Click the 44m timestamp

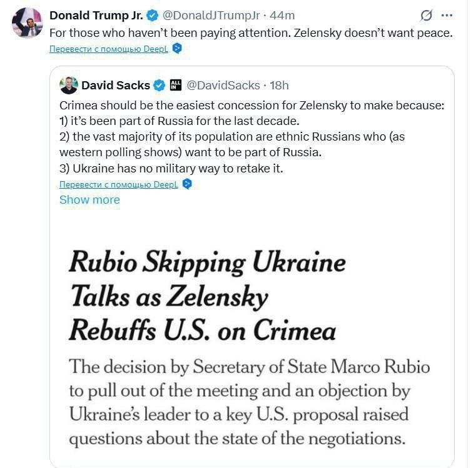282,16
